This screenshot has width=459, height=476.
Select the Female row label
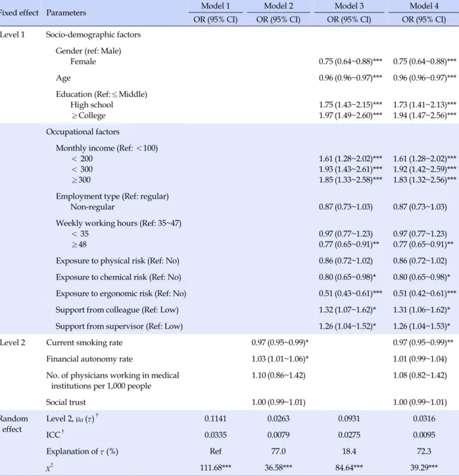[83, 61]
